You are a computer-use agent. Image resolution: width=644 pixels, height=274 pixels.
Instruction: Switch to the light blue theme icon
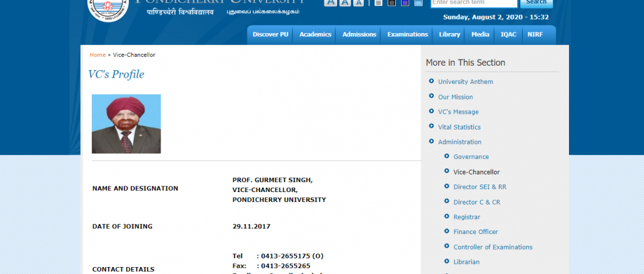[x=418, y=3]
